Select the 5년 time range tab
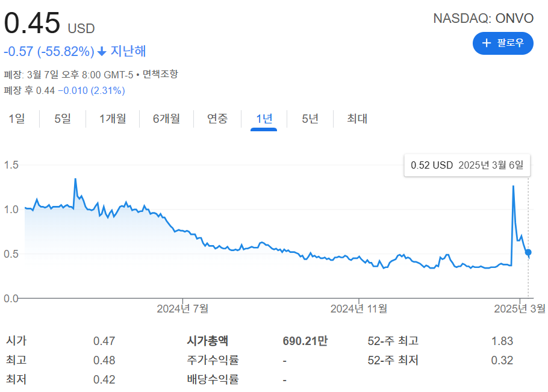 [x=308, y=119]
